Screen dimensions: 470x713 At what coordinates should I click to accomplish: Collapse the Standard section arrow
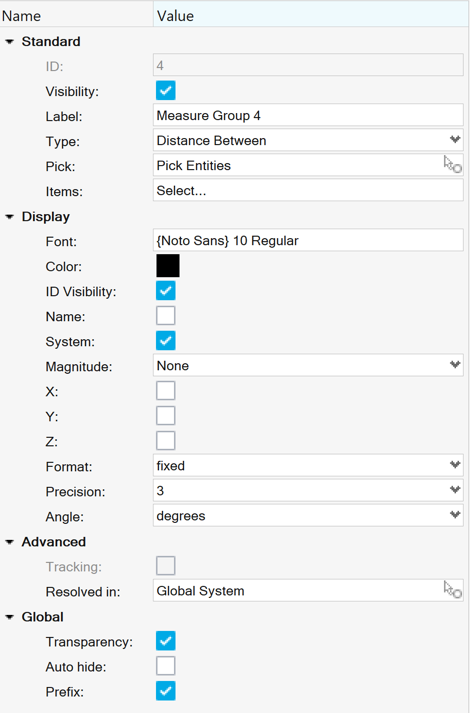9,41
